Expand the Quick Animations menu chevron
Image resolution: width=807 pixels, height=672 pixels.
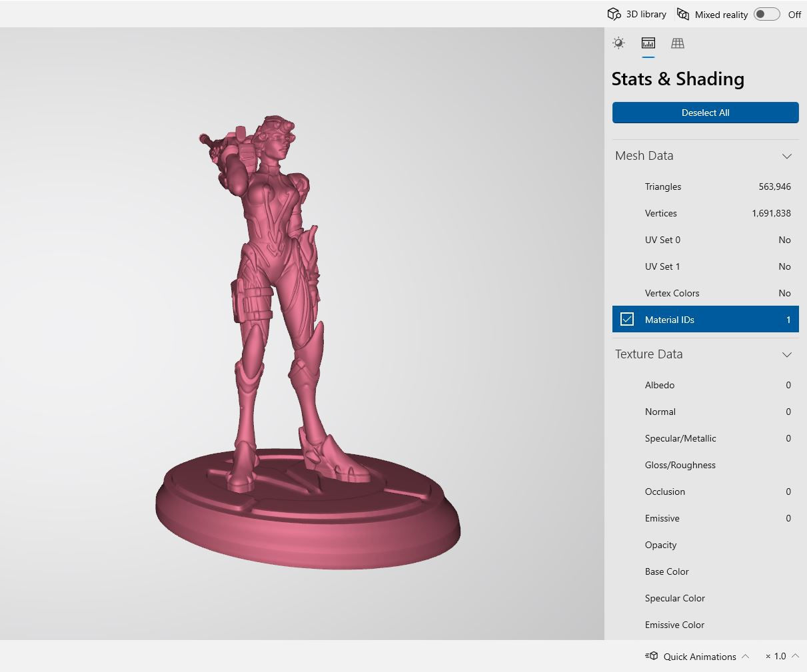point(745,656)
